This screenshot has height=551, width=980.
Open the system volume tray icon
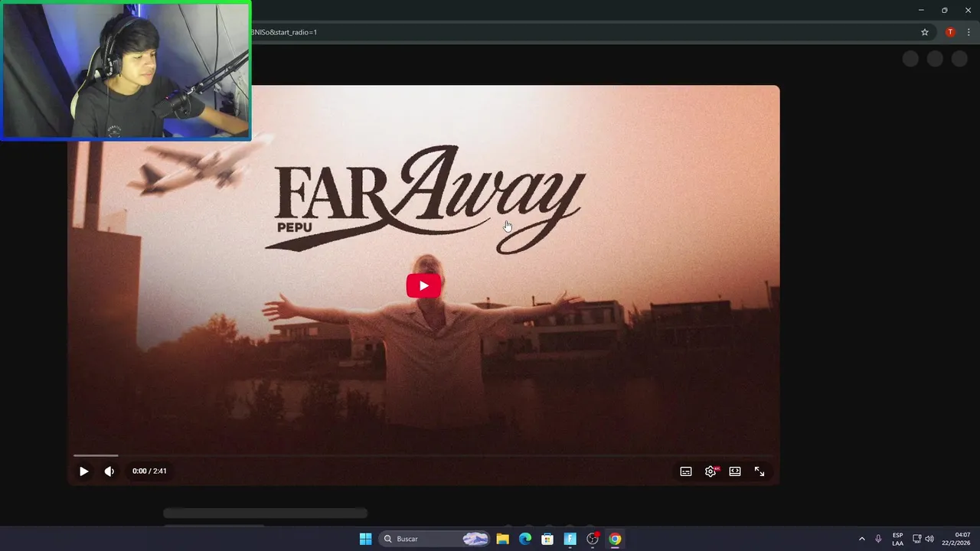coord(929,539)
